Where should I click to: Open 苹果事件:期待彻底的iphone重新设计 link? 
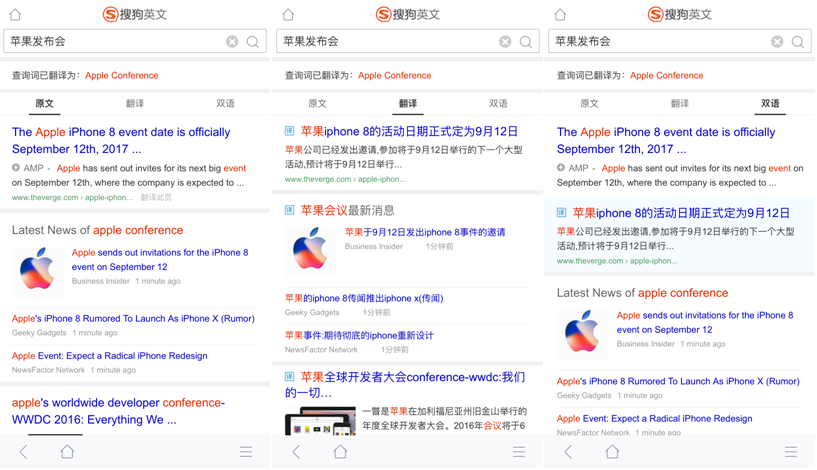(359, 336)
